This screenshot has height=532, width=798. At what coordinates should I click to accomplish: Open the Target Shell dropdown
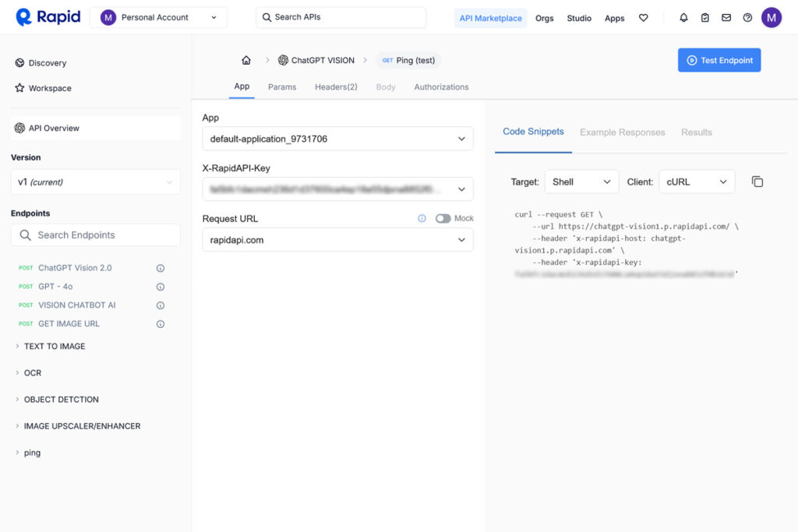pos(581,181)
